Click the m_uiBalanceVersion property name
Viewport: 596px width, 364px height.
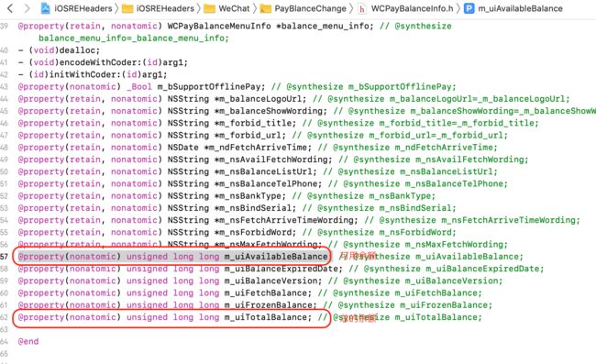tap(270, 281)
